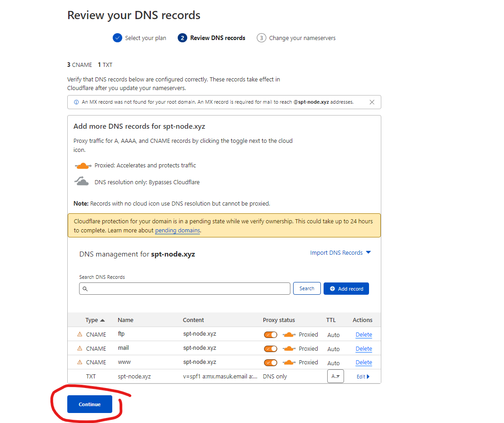This screenshot has width=504, height=423.
Task: Click the completed Select your plan checkmark
Action: (x=117, y=38)
